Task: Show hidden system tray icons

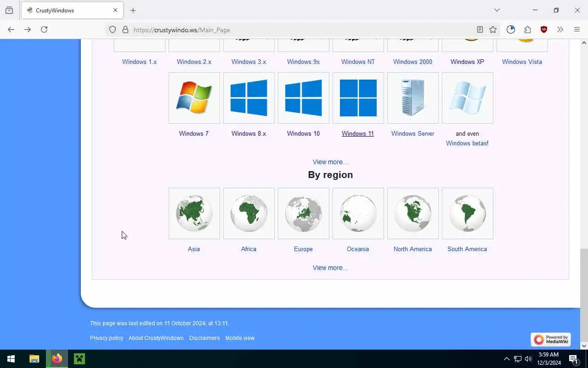Action: coord(507,359)
